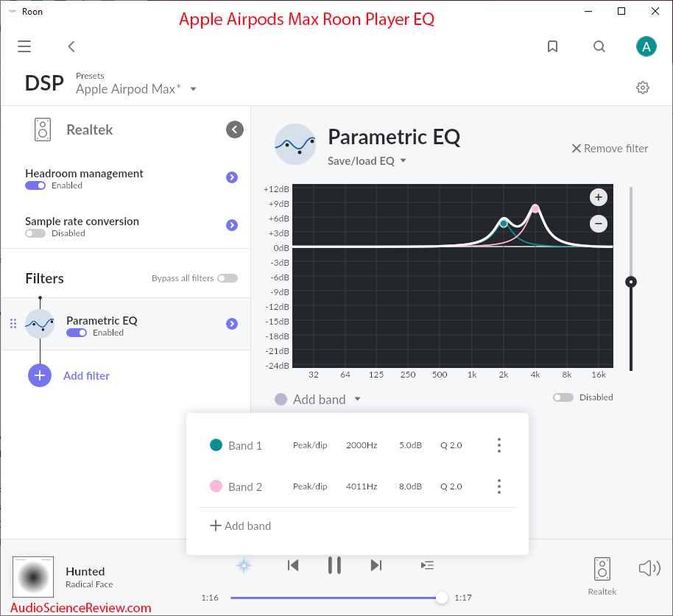This screenshot has width=673, height=616.
Task: Open the Radical Face artist link
Action: click(89, 584)
